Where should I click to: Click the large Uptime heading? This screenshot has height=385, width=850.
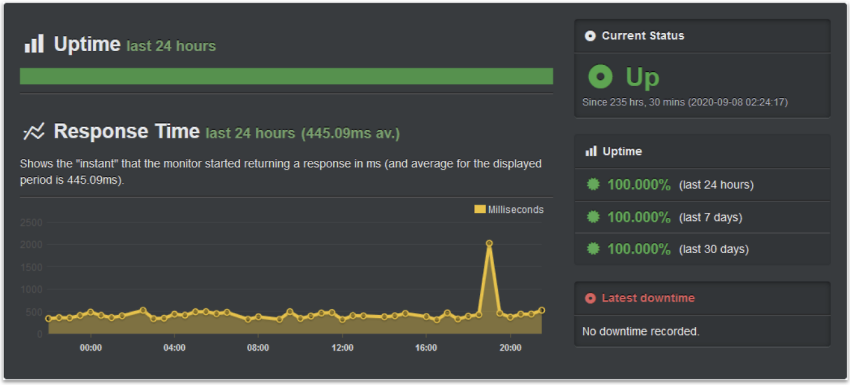coord(87,44)
